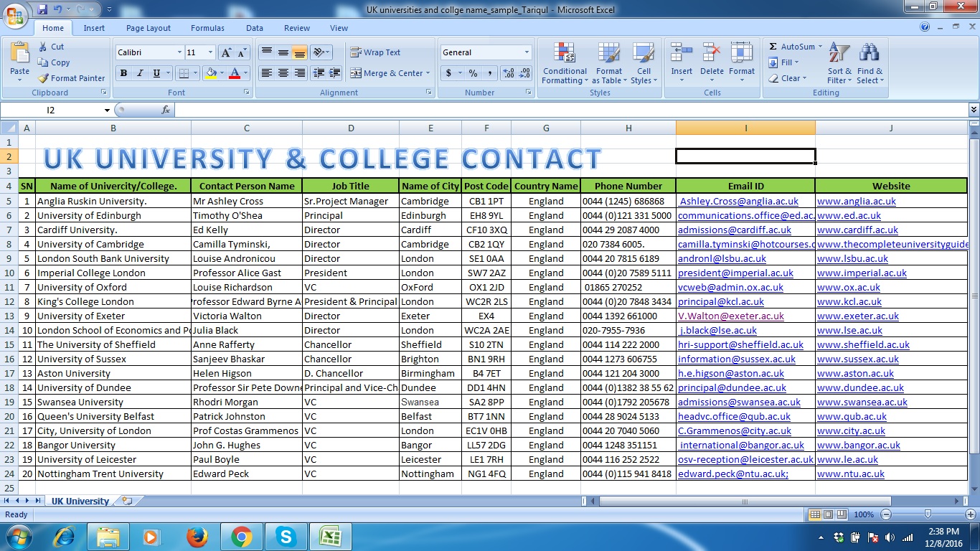Click the Decrease Decimal icon
The width and height of the screenshot is (980, 551).
tap(525, 73)
